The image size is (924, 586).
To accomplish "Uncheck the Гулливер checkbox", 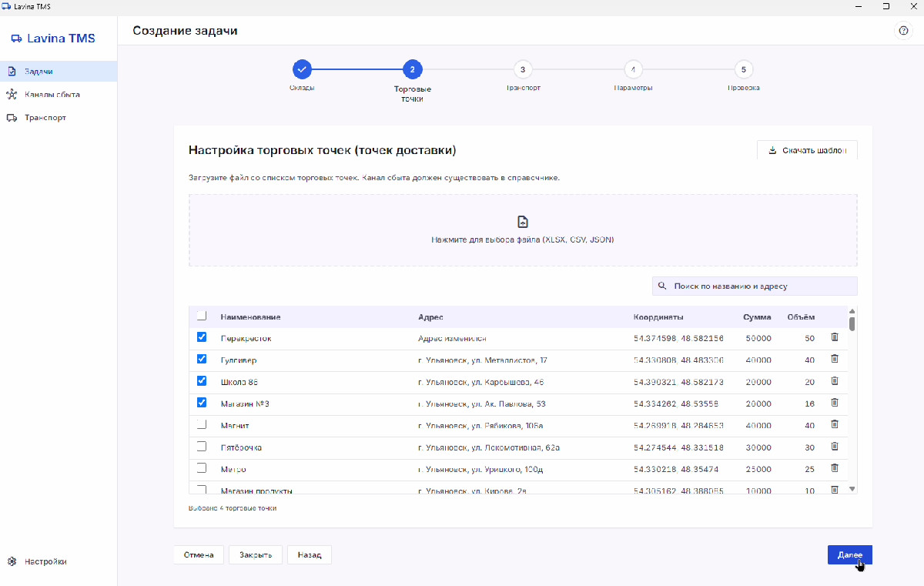I will tap(202, 359).
